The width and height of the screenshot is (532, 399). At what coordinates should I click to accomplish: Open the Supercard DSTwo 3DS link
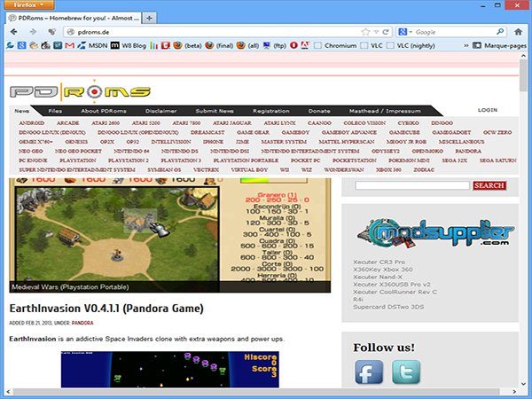pos(388,307)
